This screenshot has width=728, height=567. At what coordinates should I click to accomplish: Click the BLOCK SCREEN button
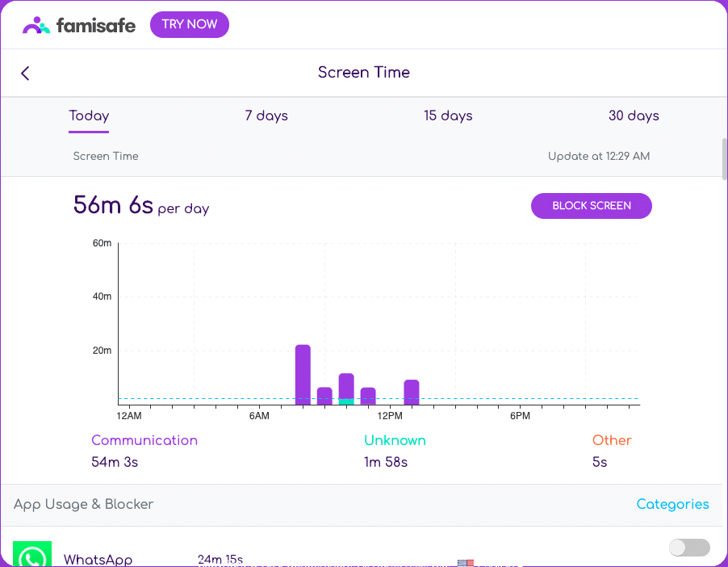[x=591, y=206]
